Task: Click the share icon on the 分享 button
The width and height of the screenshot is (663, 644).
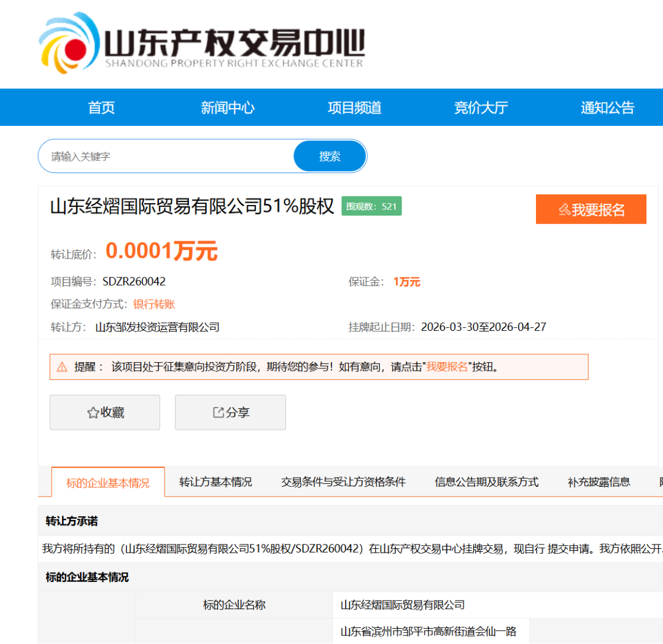Action: coord(218,412)
